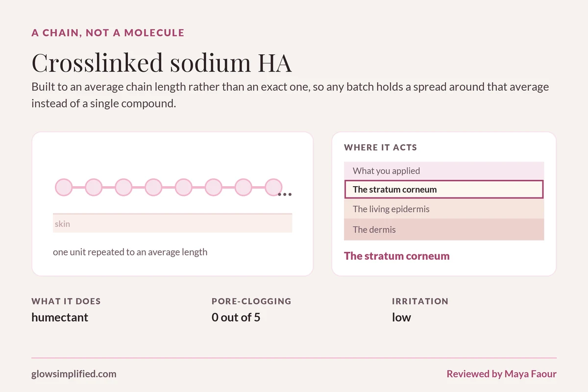This screenshot has width=588, height=392.
Task: Choose 'The living epidermis' layer
Action: [444, 209]
